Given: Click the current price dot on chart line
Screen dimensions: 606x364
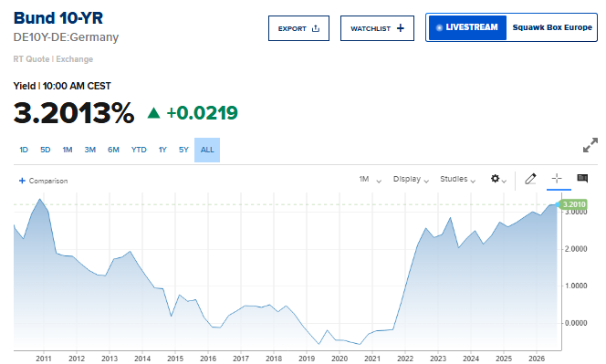Looking at the screenshot, I should point(558,204).
